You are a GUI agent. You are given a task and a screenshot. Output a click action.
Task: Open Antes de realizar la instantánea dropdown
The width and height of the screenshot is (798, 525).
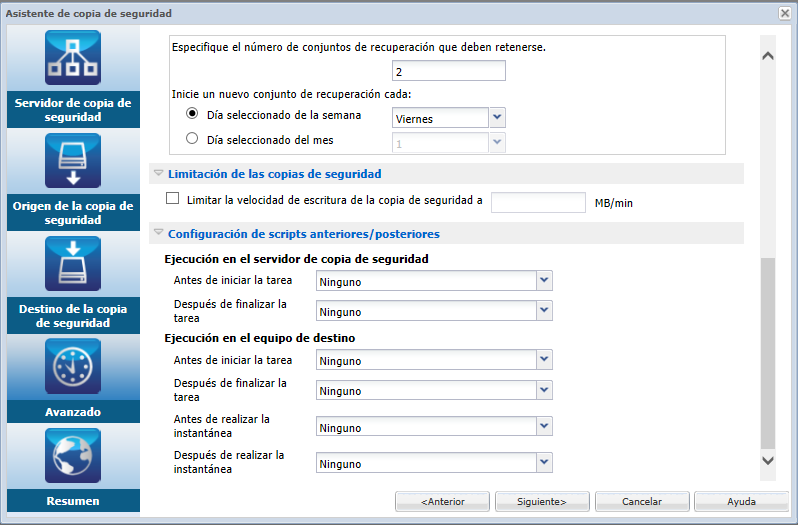tap(434, 427)
